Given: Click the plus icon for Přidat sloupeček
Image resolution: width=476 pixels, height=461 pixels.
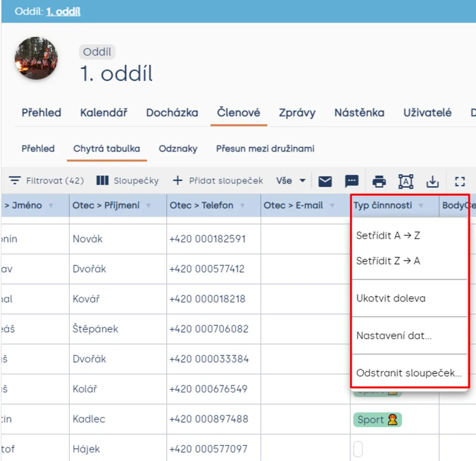Looking at the screenshot, I should pos(178,180).
